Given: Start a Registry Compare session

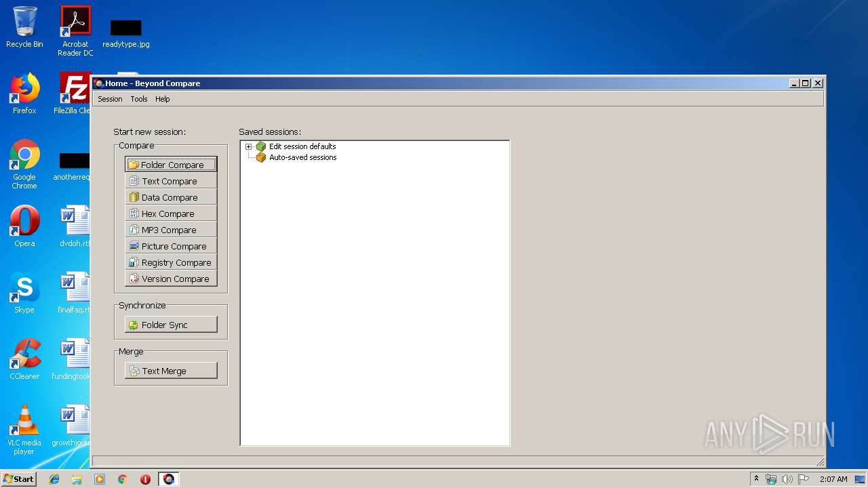Looking at the screenshot, I should pos(171,262).
